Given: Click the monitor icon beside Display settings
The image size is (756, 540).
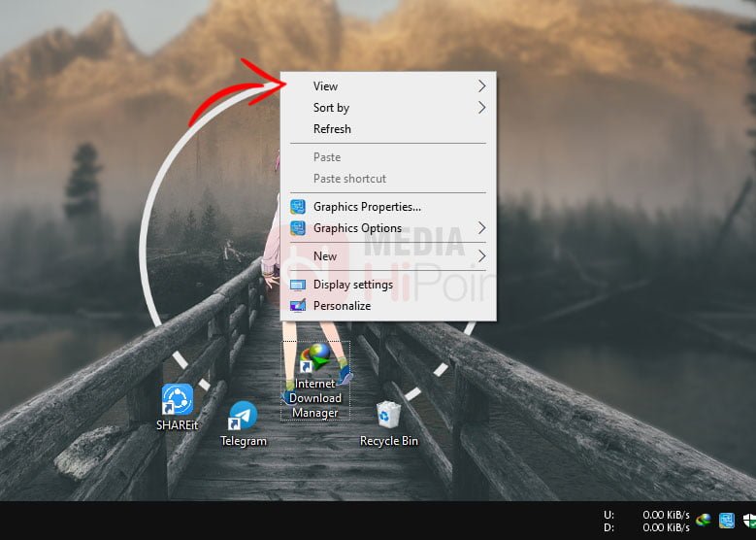Looking at the screenshot, I should click(298, 285).
